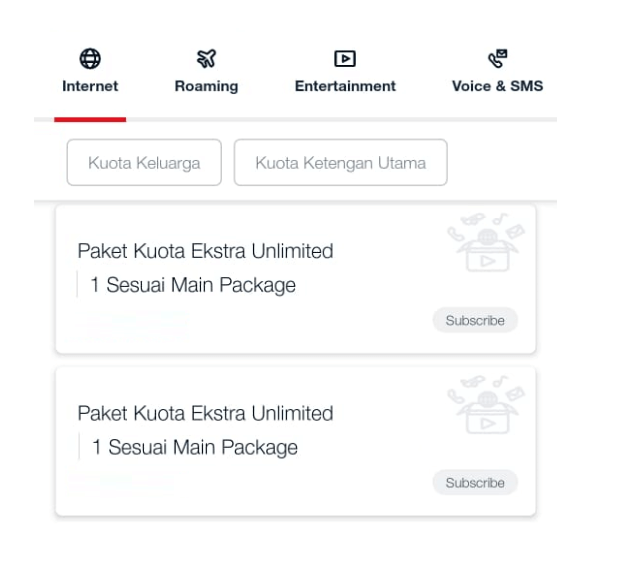Switch to the Internet tab label

(90, 86)
